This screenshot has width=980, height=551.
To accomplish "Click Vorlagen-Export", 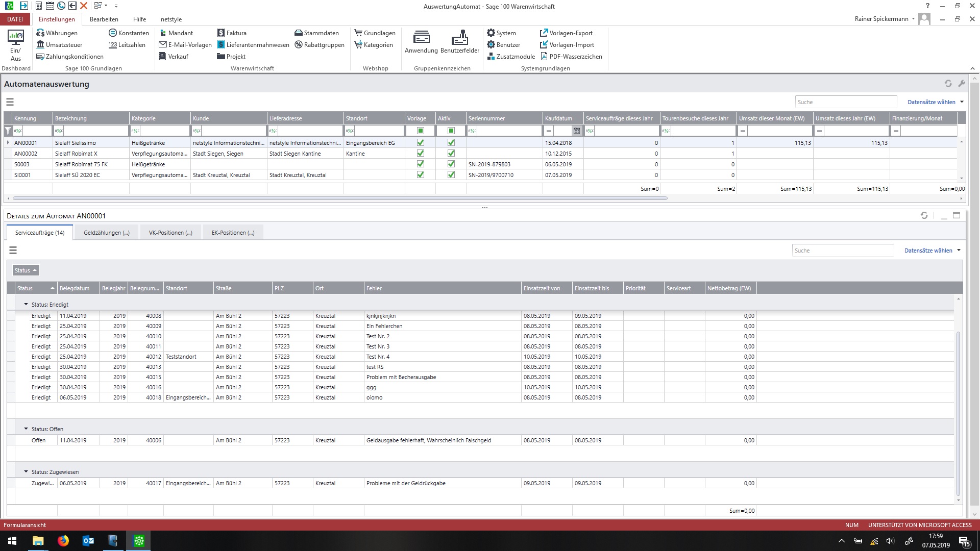I will 566,33.
